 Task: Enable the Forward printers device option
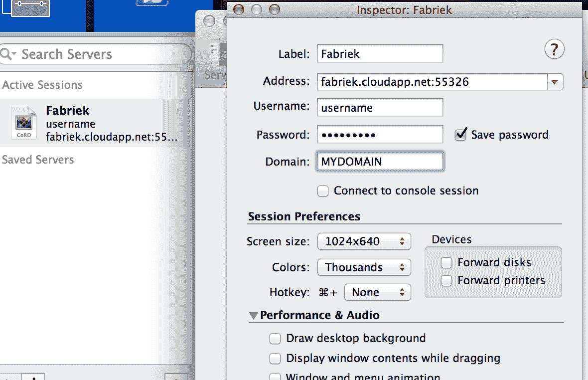446,280
